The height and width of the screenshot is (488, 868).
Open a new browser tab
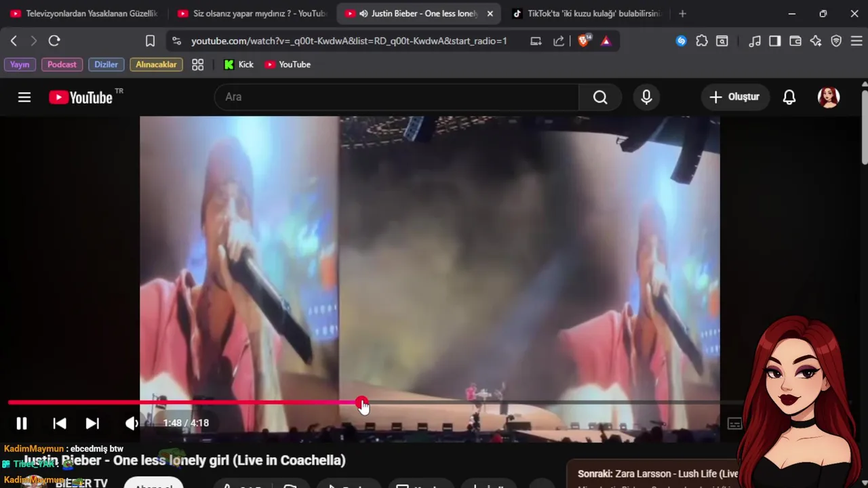click(x=682, y=14)
